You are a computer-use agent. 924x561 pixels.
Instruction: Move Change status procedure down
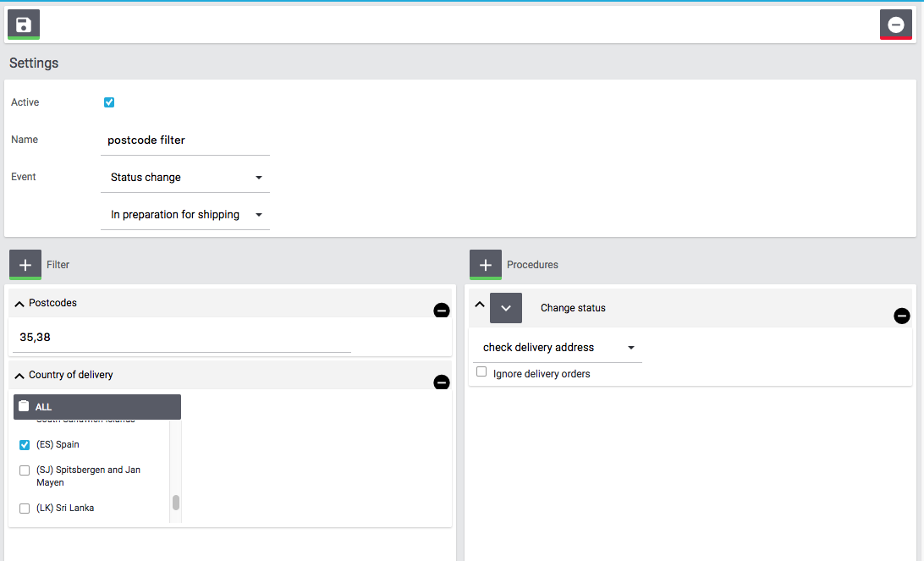(506, 308)
